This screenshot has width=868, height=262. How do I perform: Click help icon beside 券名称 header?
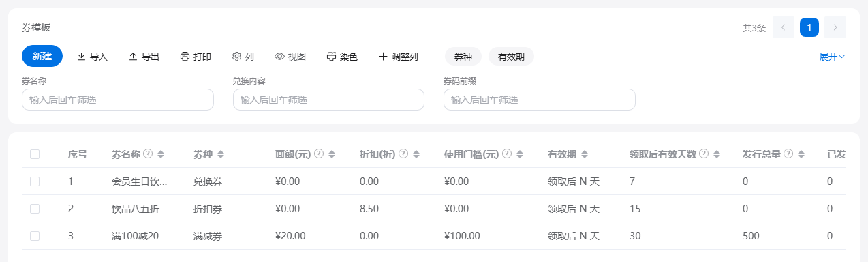click(x=148, y=154)
